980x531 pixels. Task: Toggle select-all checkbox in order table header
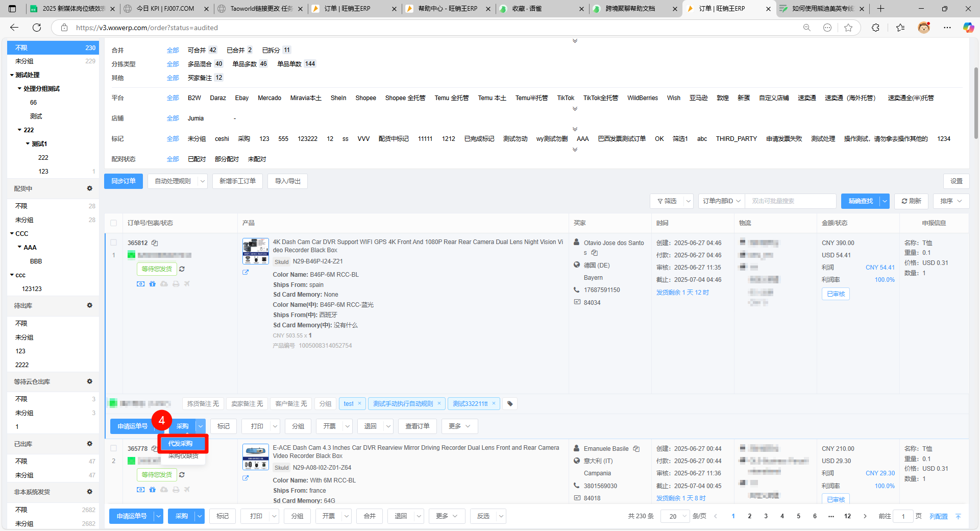tap(114, 223)
